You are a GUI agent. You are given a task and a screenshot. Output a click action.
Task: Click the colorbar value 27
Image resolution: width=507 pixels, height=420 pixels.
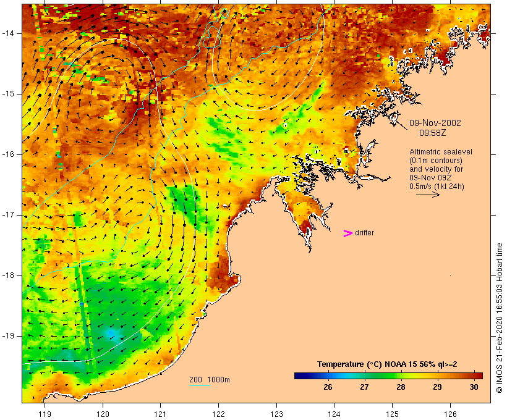point(364,387)
